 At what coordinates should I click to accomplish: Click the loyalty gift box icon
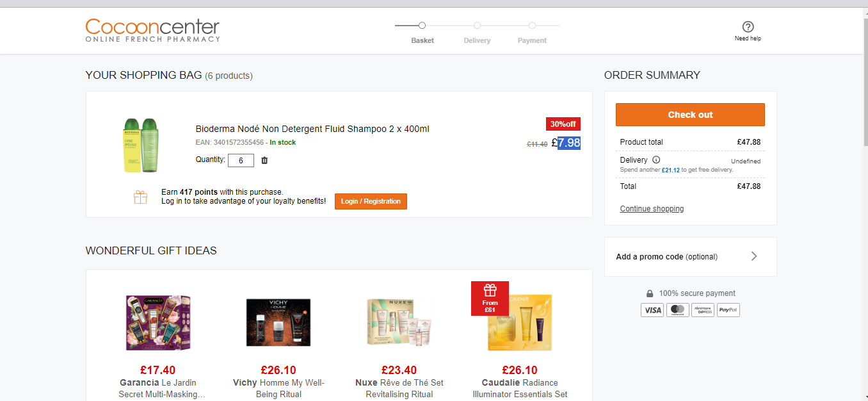click(x=140, y=197)
